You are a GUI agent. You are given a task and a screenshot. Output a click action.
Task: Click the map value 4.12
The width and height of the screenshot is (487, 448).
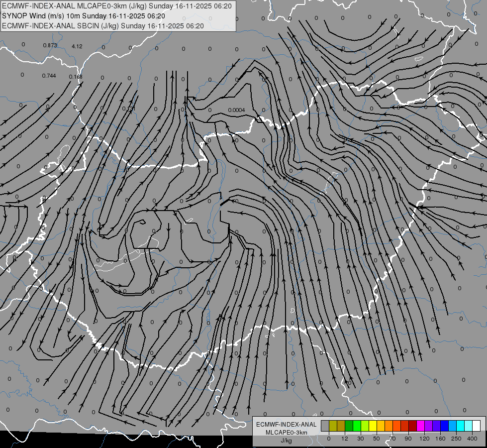(77, 46)
